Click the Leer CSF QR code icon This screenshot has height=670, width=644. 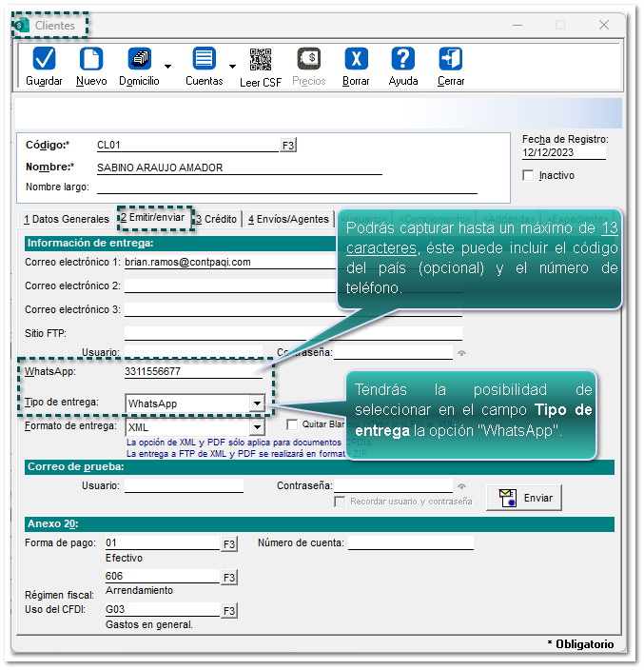[261, 59]
